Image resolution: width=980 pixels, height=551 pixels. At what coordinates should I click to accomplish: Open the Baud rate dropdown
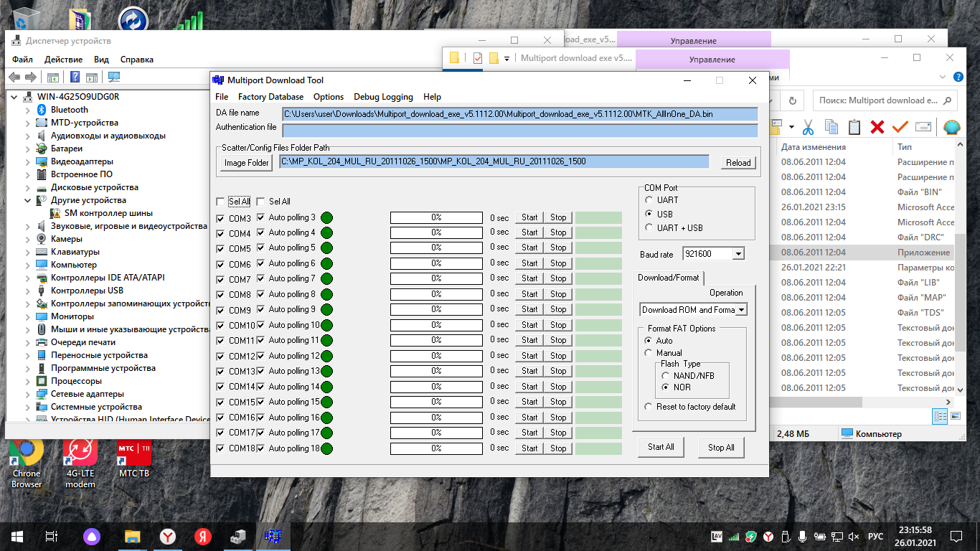click(x=738, y=254)
